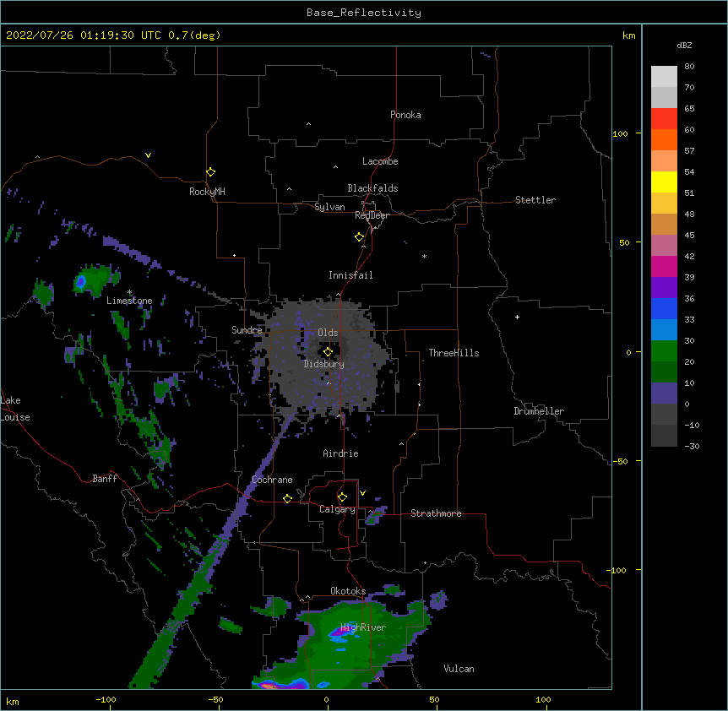
Task: Click the Airdrie label
Action: [340, 453]
